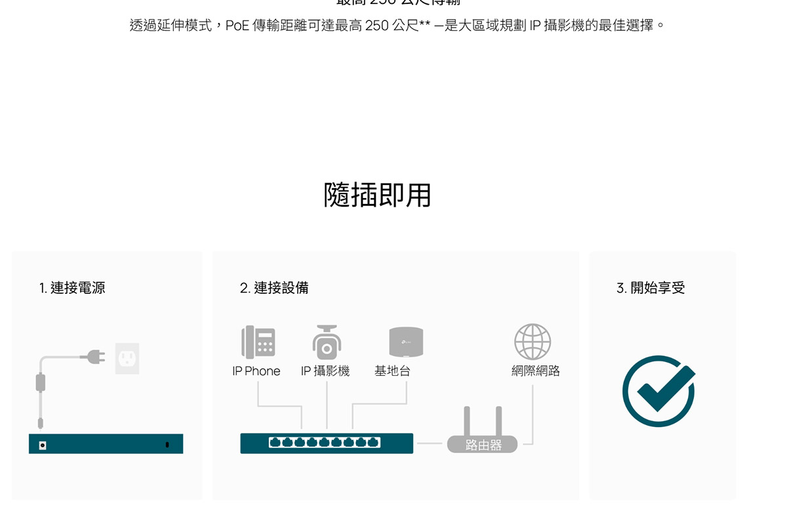Screen dimensions: 787x532
Task: Click the globe internet icon
Action: 532,342
